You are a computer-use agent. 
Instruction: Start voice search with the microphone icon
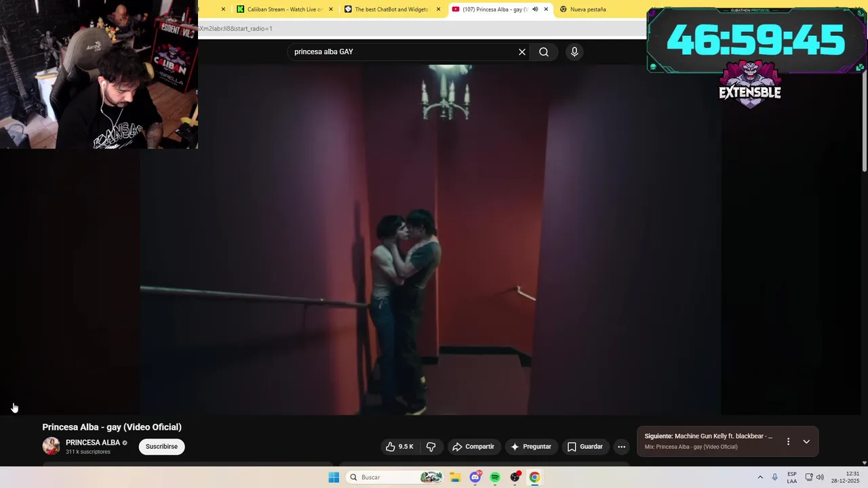pos(574,52)
